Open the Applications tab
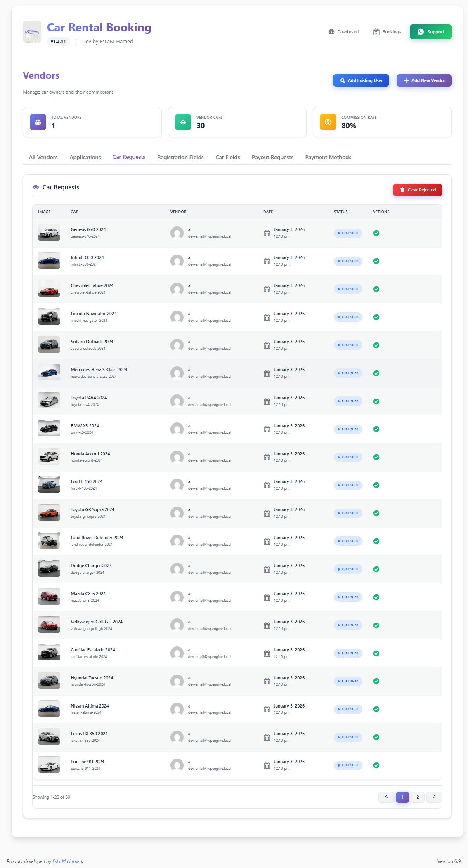This screenshot has width=468, height=868. click(x=85, y=157)
